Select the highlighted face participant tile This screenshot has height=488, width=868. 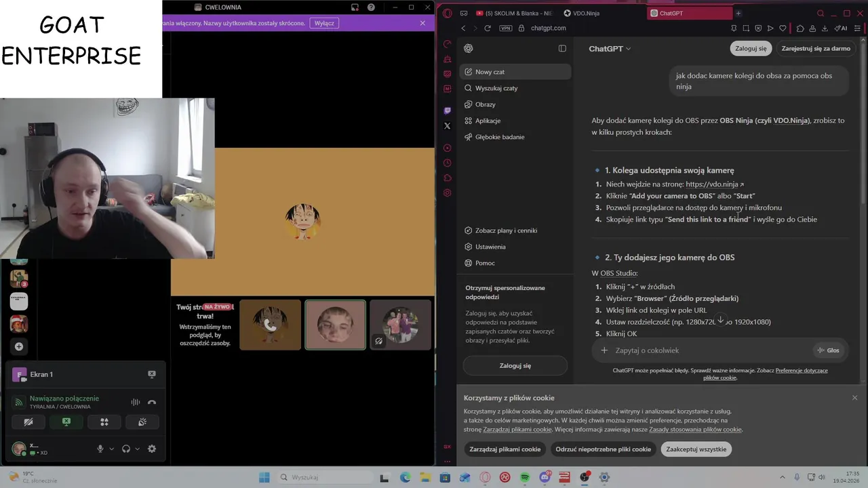335,325
